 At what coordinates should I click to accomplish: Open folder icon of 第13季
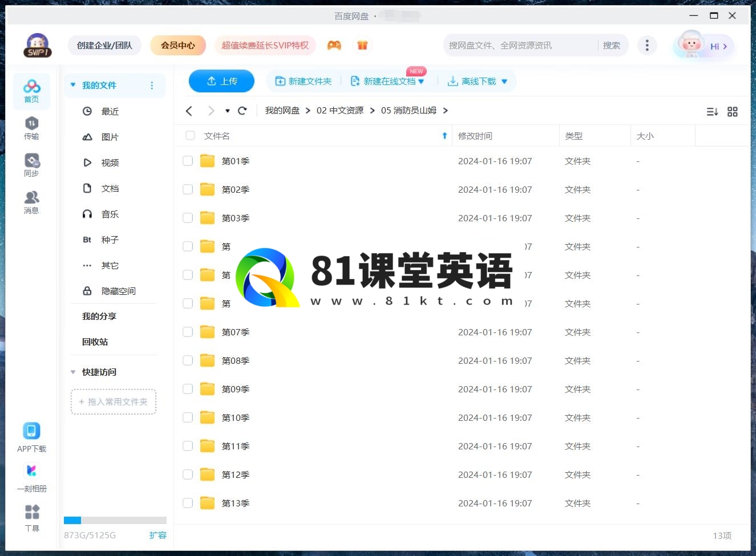point(208,503)
